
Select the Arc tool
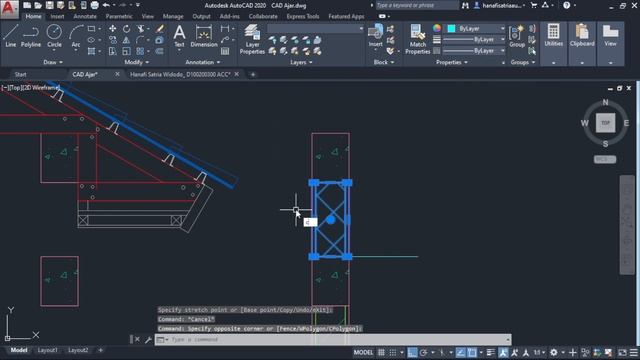[x=76, y=36]
